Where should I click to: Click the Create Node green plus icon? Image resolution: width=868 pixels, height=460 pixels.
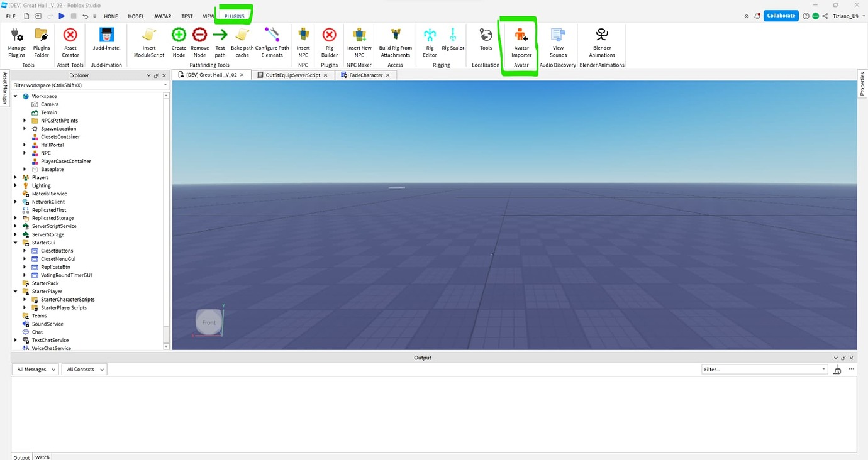179,35
